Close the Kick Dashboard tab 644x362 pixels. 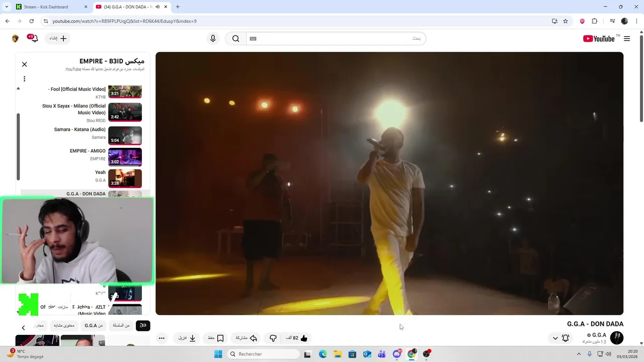coord(86,7)
